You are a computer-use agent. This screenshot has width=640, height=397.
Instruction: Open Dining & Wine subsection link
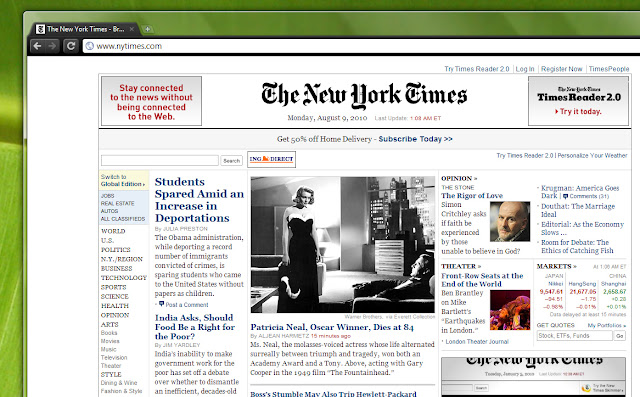[x=119, y=383]
